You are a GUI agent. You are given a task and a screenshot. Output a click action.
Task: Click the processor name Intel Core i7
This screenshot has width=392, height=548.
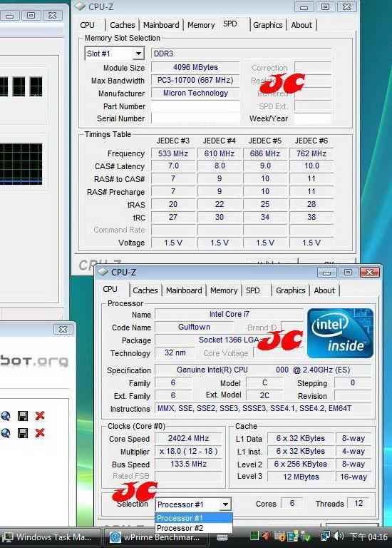point(229,314)
